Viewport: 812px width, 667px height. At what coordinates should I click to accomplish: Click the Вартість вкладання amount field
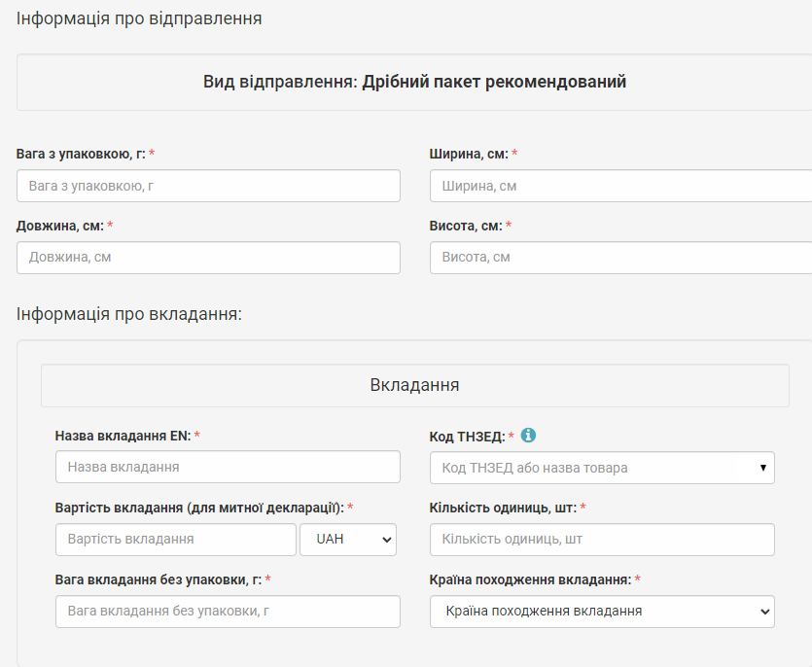[x=176, y=540]
